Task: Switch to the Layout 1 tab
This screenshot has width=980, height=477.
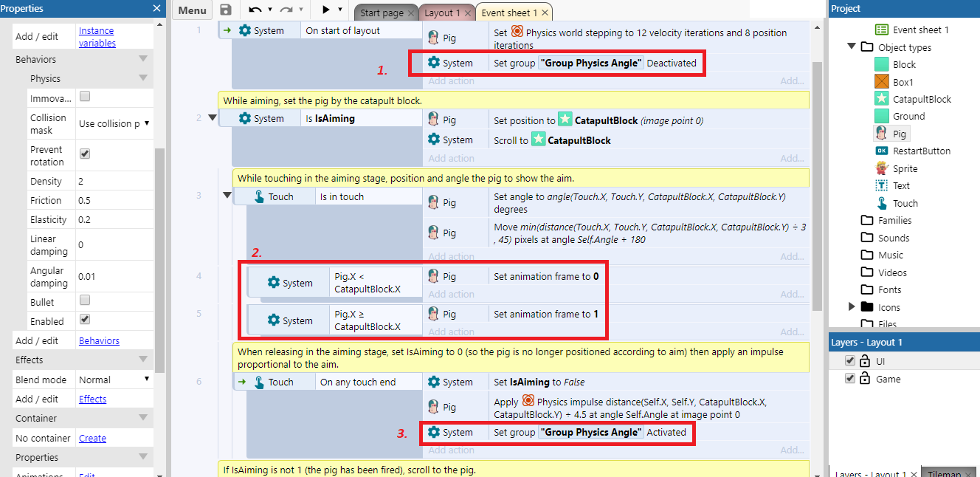Action: click(x=441, y=13)
